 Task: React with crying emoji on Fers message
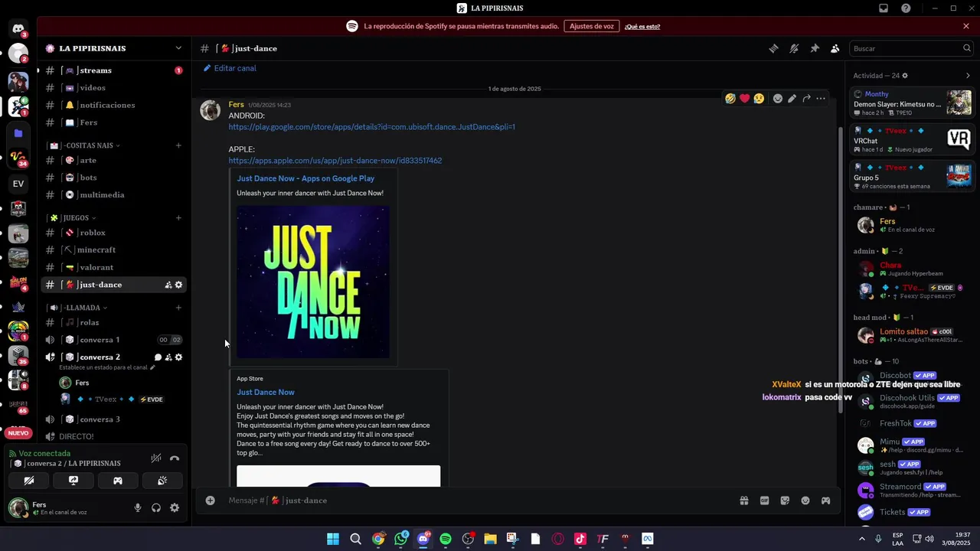coord(759,99)
